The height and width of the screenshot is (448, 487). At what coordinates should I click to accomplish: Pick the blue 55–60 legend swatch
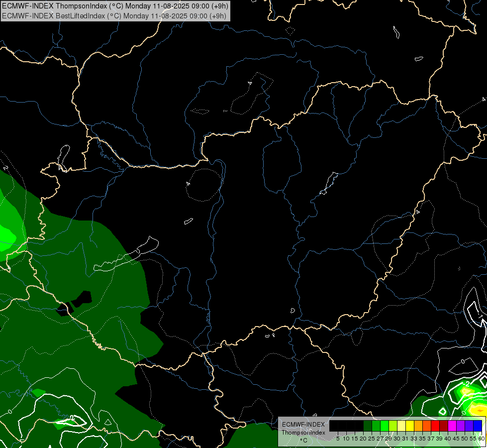point(478,426)
